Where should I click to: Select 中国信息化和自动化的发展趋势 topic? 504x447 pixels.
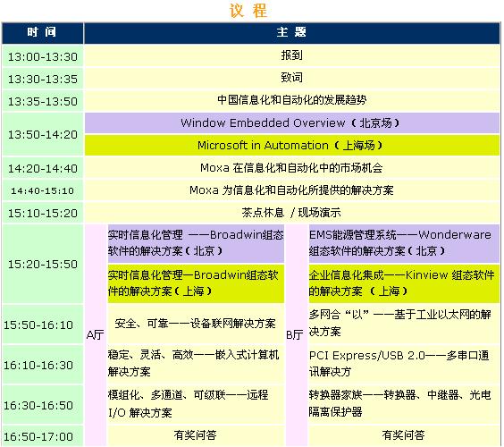point(291,100)
